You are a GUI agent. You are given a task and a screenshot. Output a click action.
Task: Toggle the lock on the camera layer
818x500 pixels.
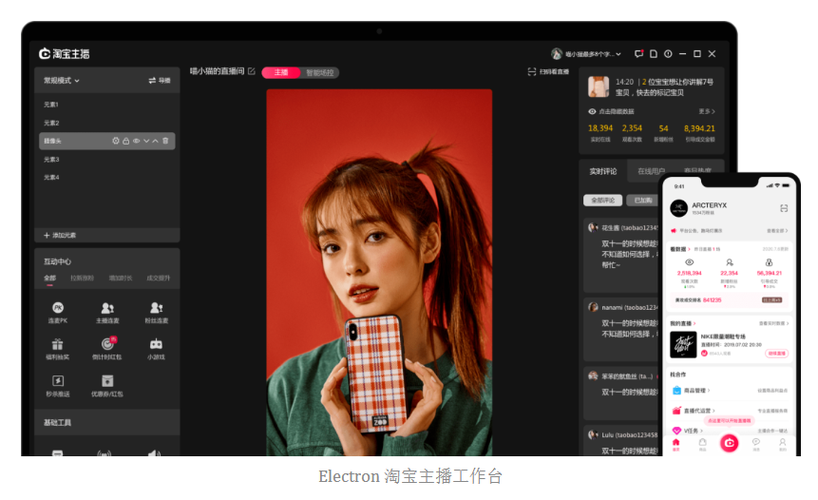126,141
